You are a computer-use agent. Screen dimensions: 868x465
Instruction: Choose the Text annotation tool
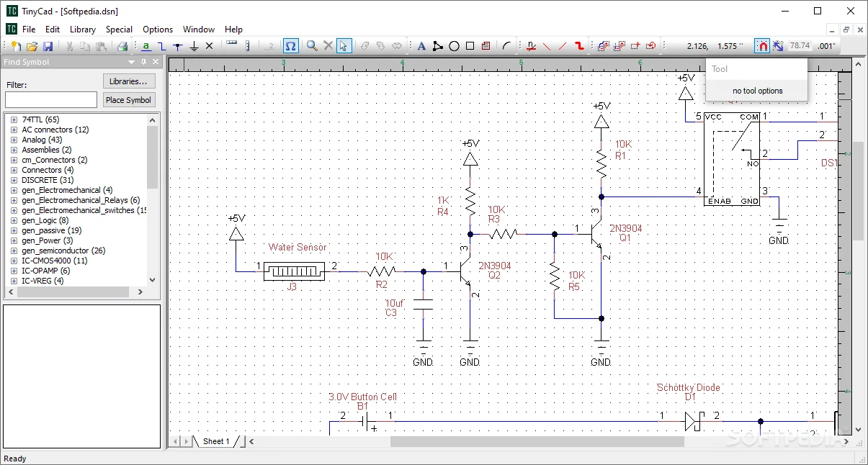pos(421,45)
